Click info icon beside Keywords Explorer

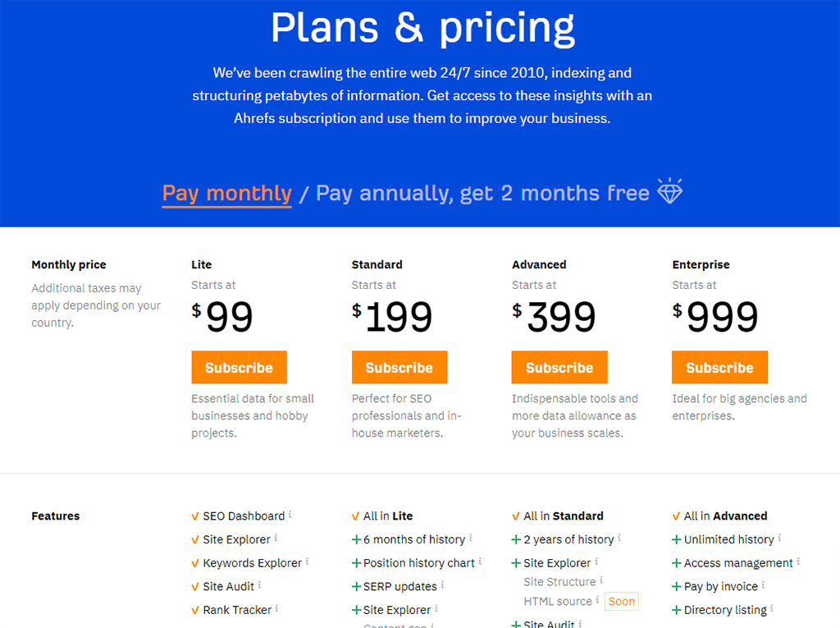coord(308,561)
